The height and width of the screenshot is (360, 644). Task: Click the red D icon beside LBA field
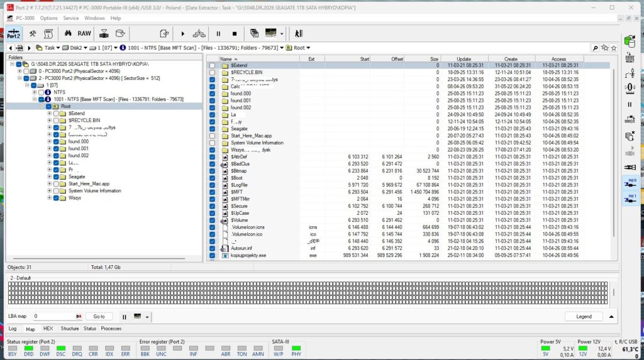[79, 317]
